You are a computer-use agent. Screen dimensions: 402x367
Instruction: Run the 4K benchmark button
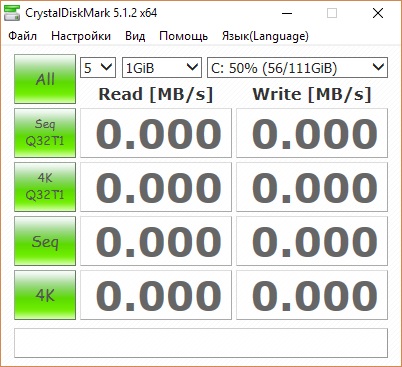point(45,295)
